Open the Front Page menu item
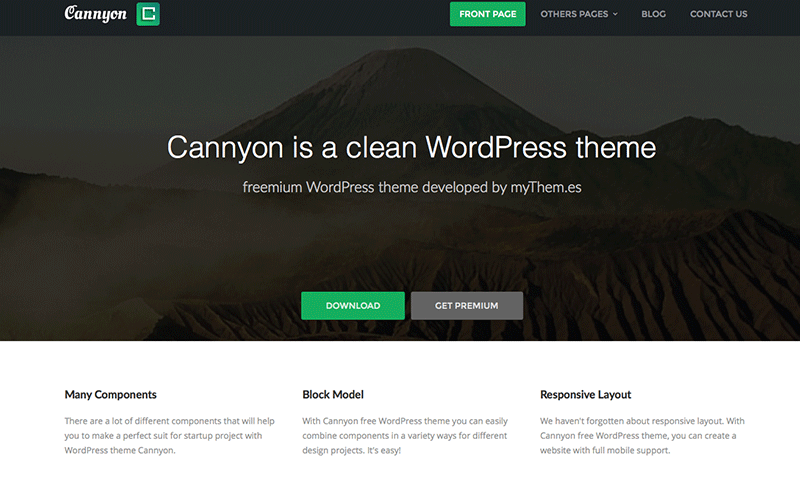 487,14
